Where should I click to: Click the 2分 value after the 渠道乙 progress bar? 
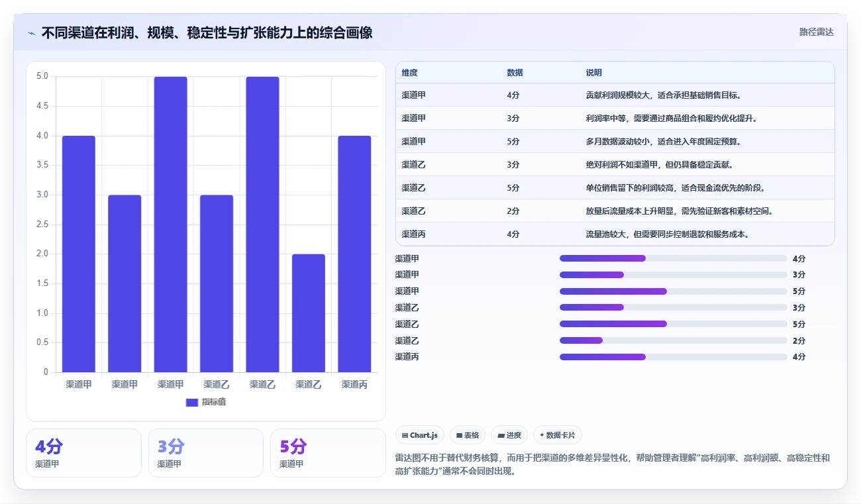coord(799,340)
